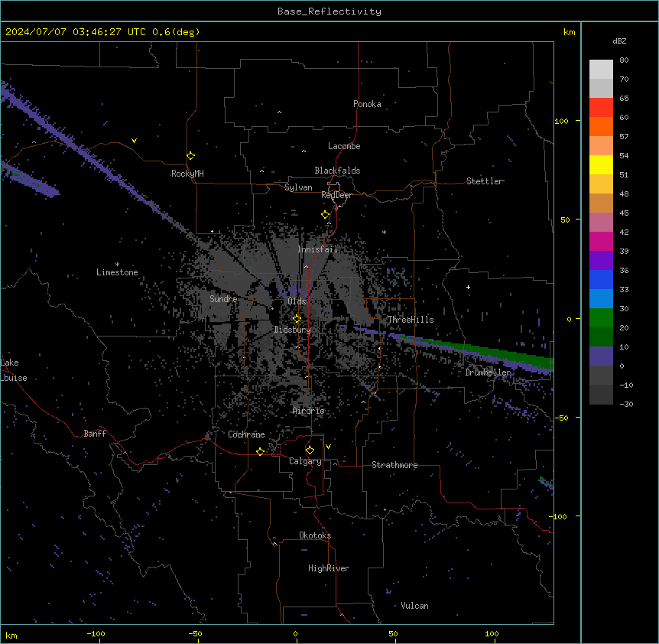Select the Blackfalds label on the map
659x644 pixels.
[337, 171]
